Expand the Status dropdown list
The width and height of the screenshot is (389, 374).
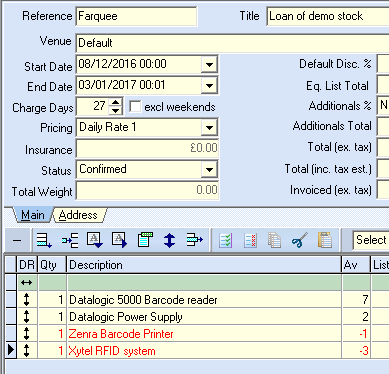pyautogui.click(x=209, y=169)
